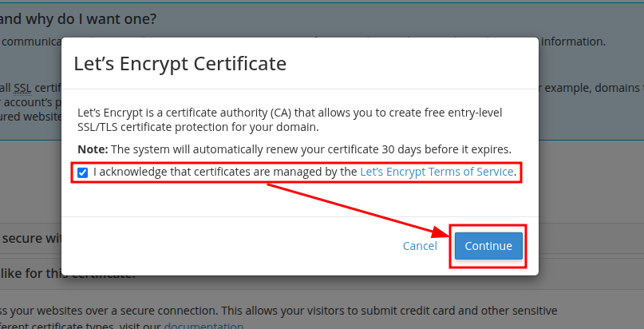Tick the acknowledge certificates checkbox
Image resolution: width=644 pixels, height=329 pixels.
pyautogui.click(x=83, y=172)
